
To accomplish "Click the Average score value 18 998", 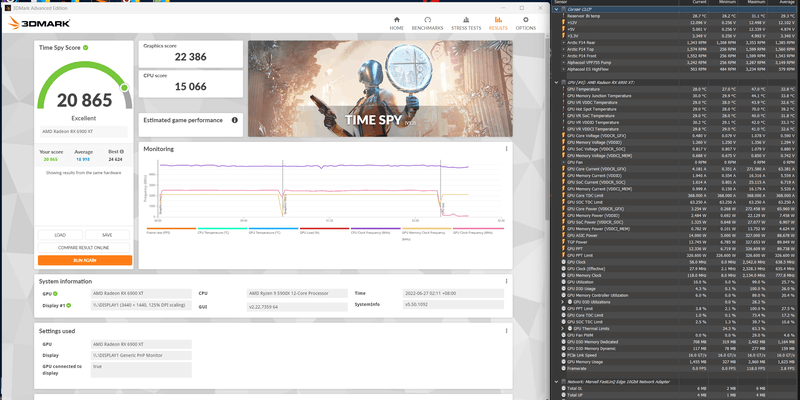I will (x=83, y=159).
